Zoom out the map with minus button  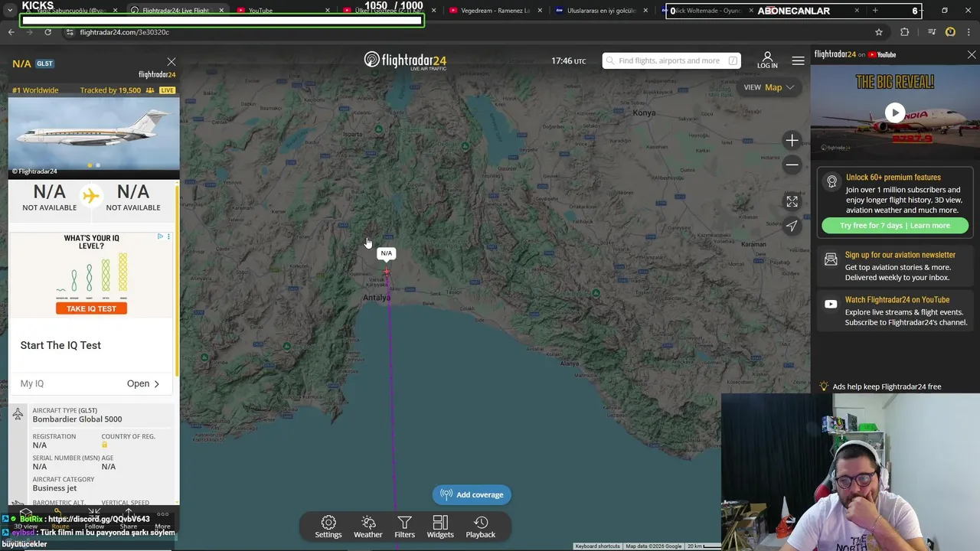(x=792, y=165)
